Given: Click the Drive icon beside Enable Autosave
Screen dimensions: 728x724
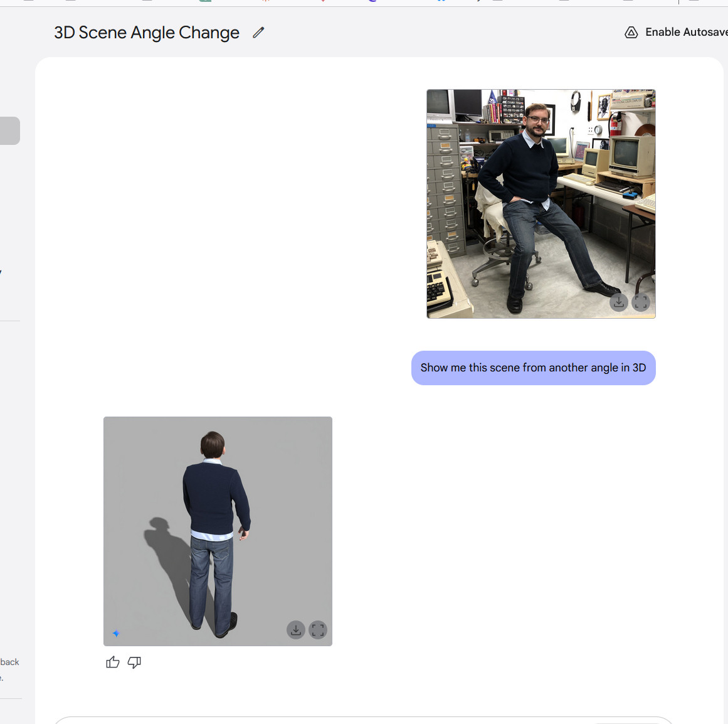Looking at the screenshot, I should click(631, 33).
